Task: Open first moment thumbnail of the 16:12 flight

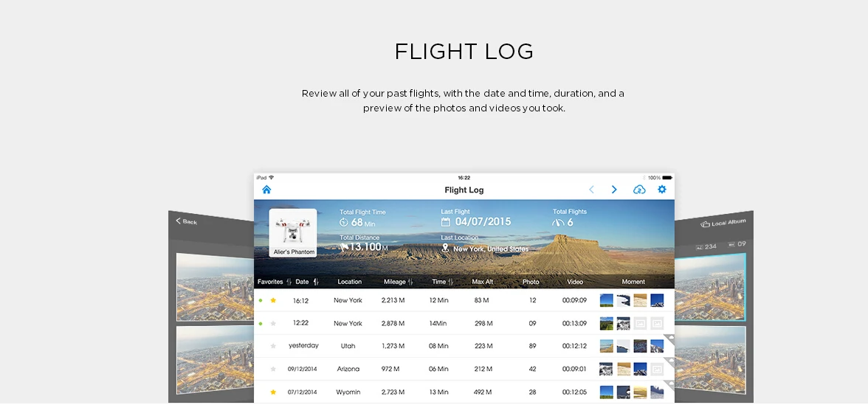Action: 607,300
